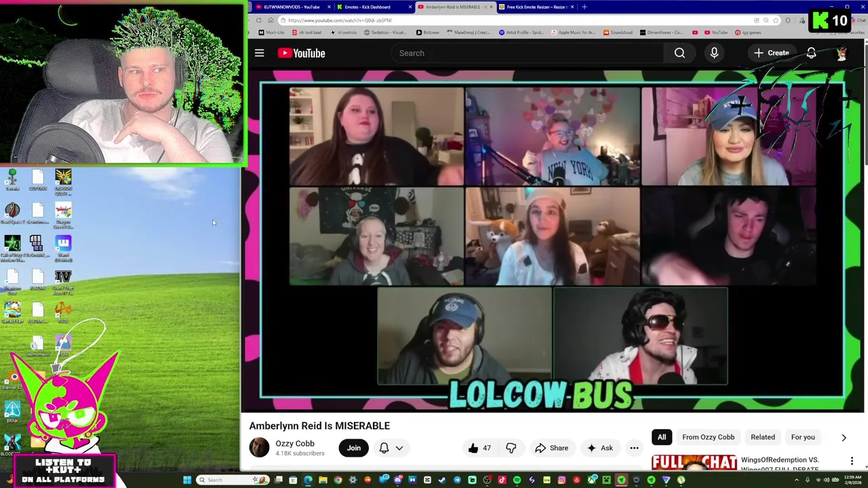Like the video with thumbs-up button
This screenshot has width=868, height=488.
(x=479, y=448)
